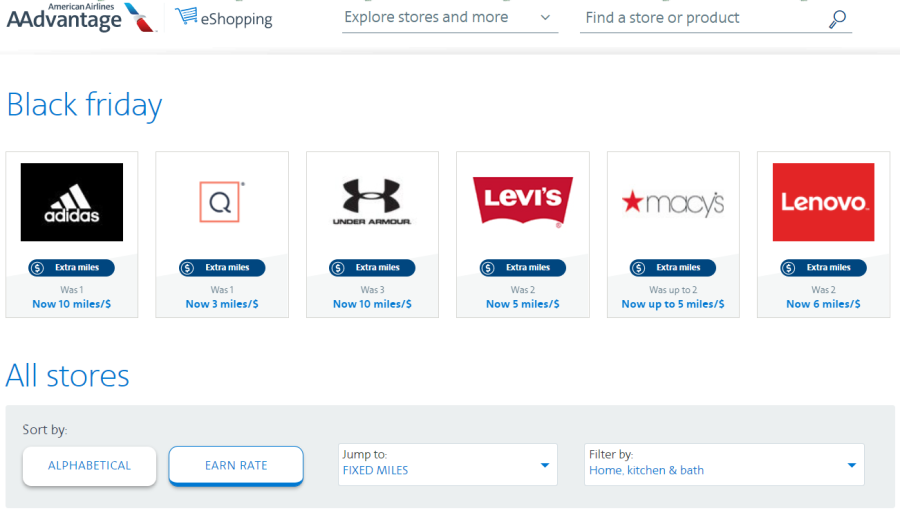Expand the Explore stores and more dropdown

tap(449, 18)
